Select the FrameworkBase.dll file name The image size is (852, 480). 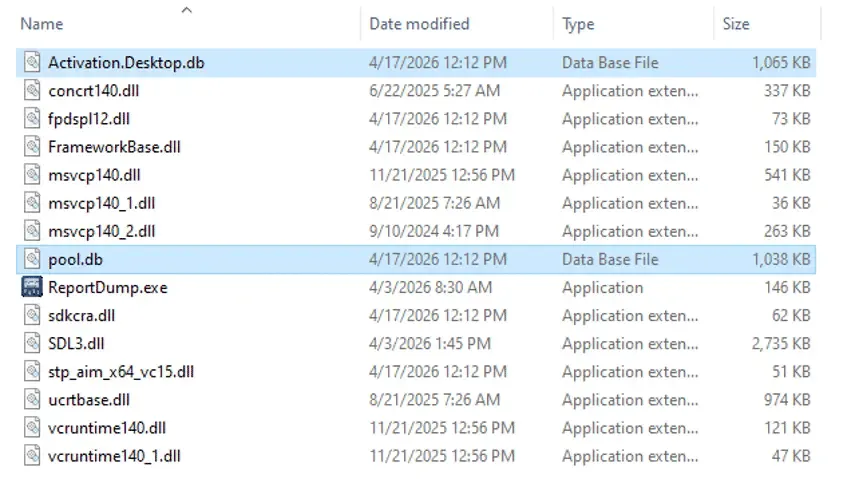coord(114,147)
